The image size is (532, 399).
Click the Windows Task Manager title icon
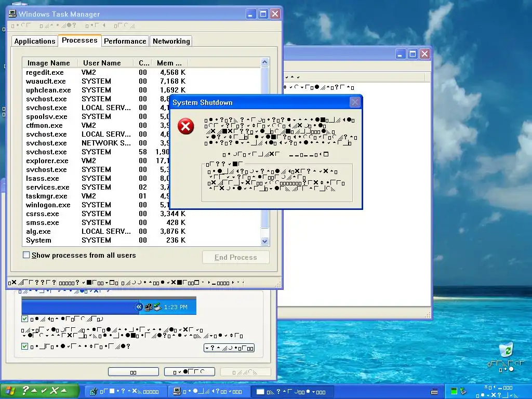point(12,14)
